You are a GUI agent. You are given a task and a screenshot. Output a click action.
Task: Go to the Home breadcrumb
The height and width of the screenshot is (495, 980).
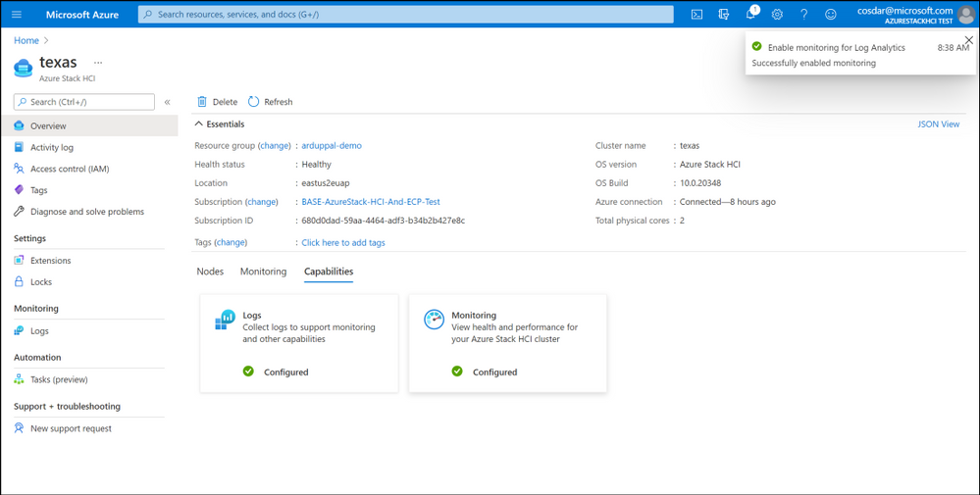coord(26,40)
